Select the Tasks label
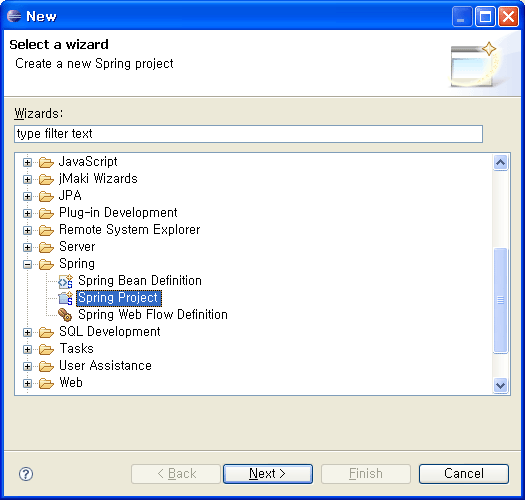Image resolution: width=525 pixels, height=500 pixels. click(x=76, y=349)
